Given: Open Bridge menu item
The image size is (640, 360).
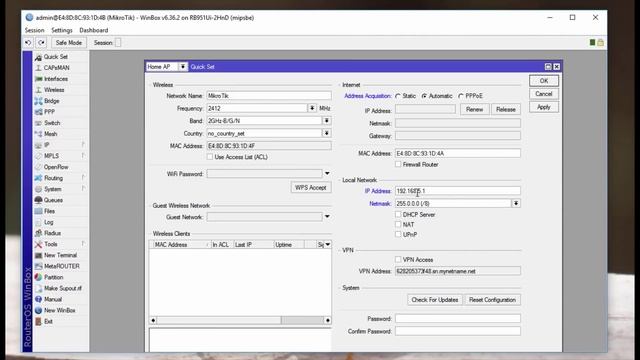Looking at the screenshot, I should click(x=51, y=101).
